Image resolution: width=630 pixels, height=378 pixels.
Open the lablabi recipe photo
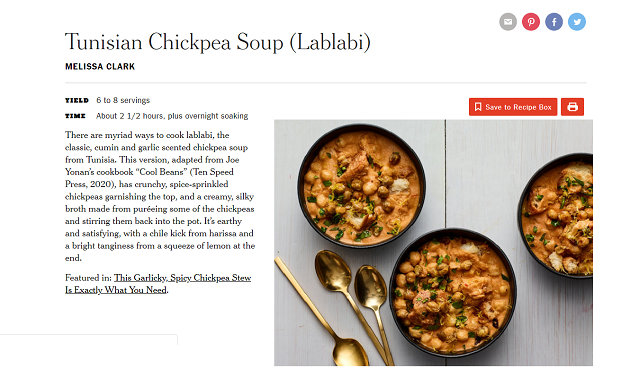(x=433, y=243)
